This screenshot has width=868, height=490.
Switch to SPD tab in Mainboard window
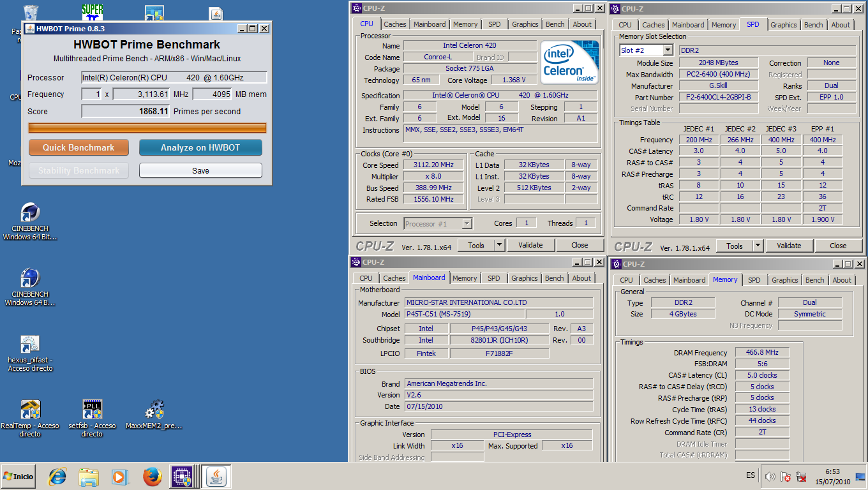click(494, 278)
